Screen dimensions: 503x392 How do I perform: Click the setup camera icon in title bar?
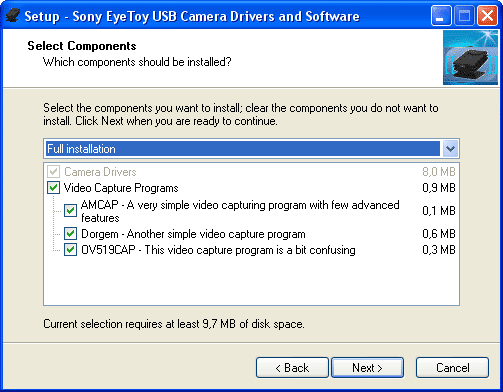pos(13,16)
